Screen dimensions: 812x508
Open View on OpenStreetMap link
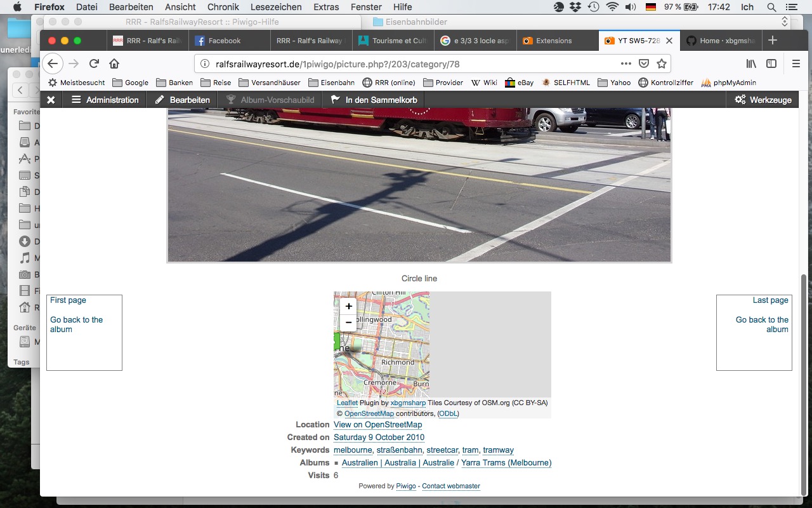tap(377, 425)
